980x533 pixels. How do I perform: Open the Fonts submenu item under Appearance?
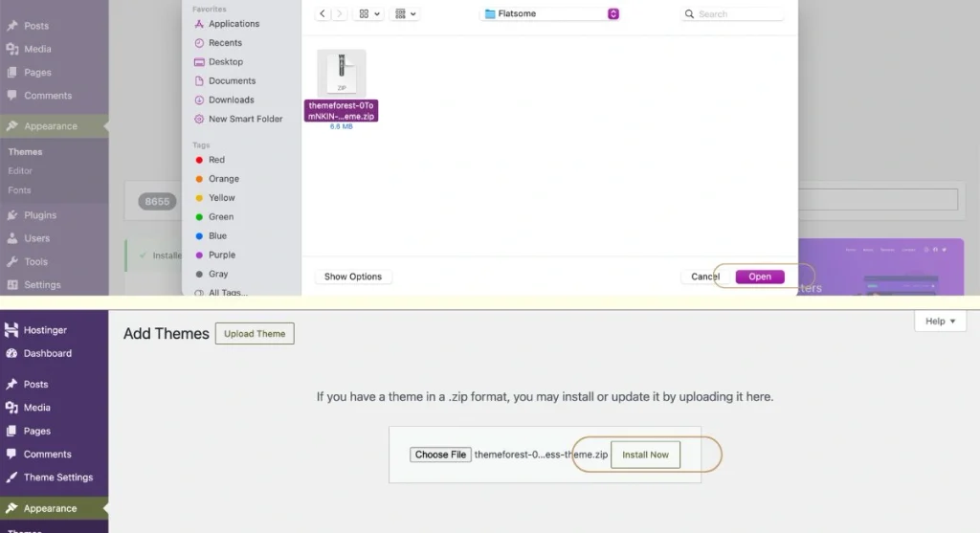19,190
